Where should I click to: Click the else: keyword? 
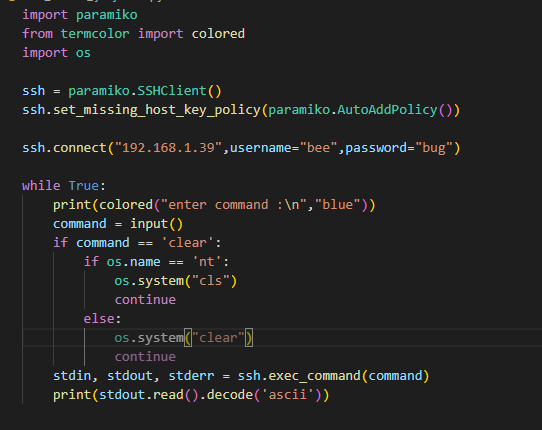click(103, 319)
